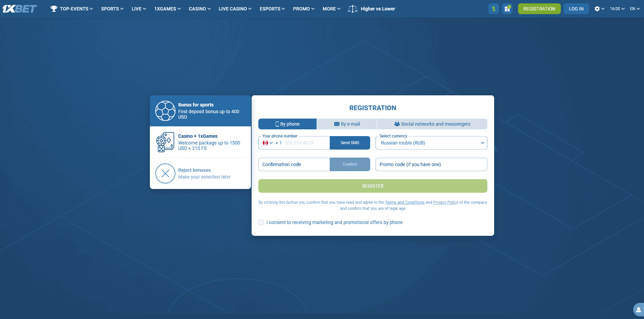
Task: Open the gift box bonuses icon
Action: click(507, 9)
